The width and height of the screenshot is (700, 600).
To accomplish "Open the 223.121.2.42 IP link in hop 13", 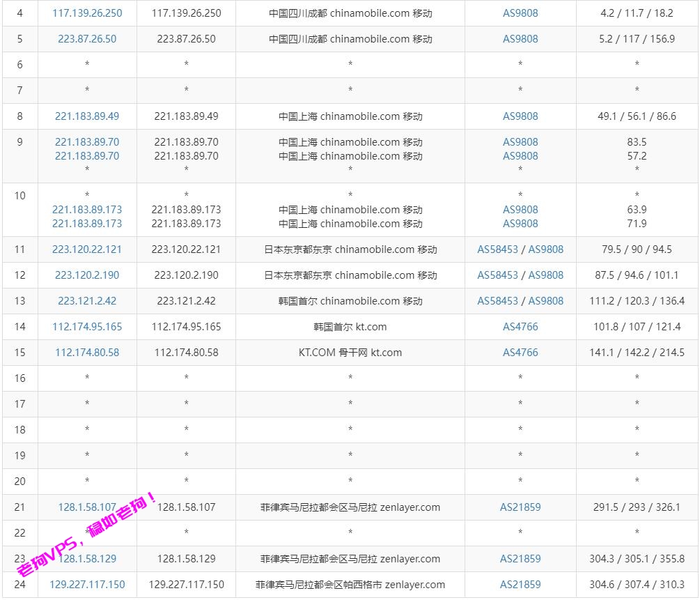I will pos(87,301).
